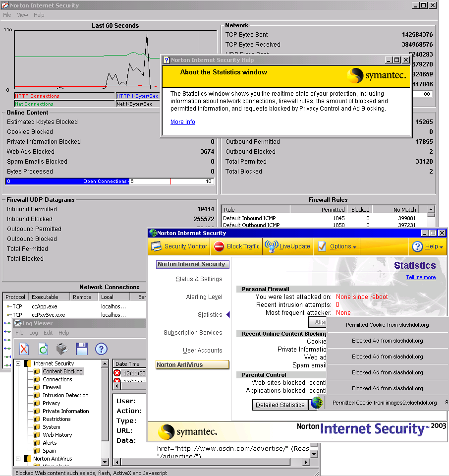
Task: Follow the More info help link
Action: [183, 122]
